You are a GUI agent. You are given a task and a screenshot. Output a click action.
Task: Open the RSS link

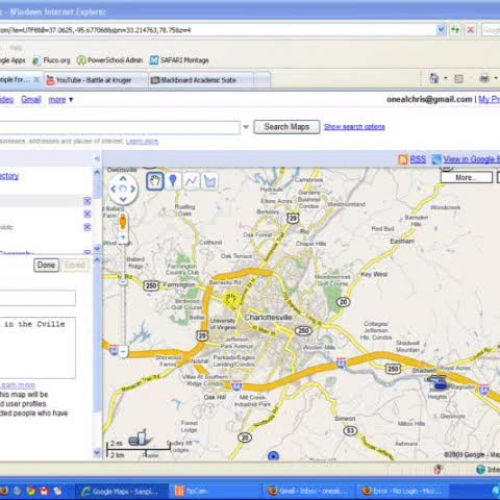click(x=418, y=159)
